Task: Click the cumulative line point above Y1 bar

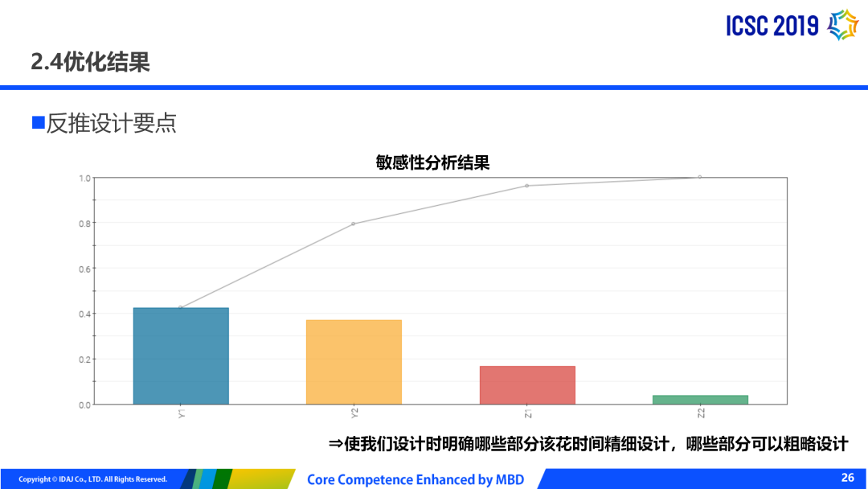Action: (181, 307)
